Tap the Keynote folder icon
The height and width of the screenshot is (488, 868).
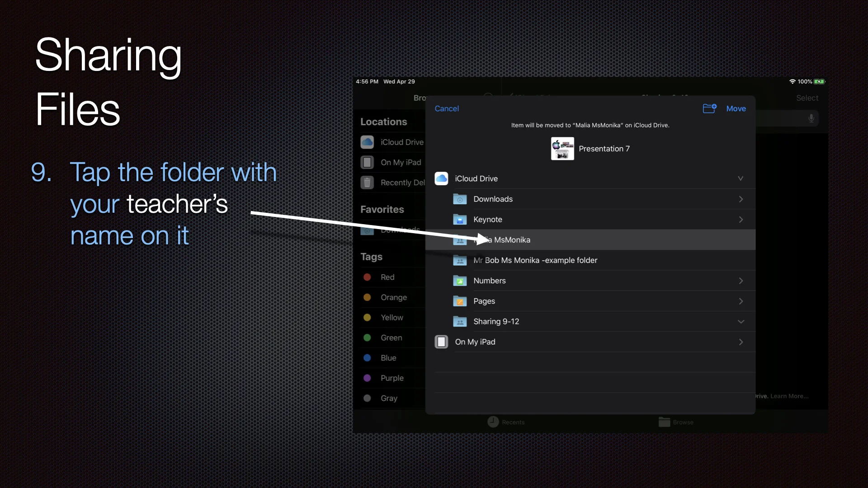[460, 220]
